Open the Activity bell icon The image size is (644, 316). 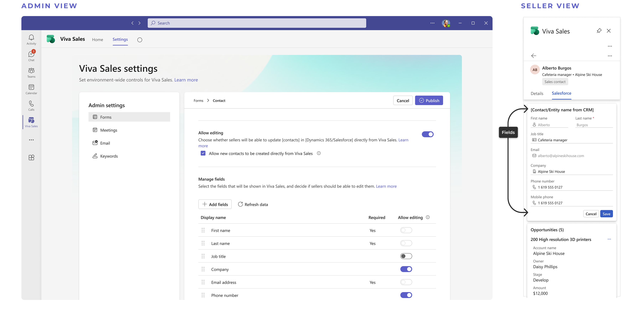[31, 40]
